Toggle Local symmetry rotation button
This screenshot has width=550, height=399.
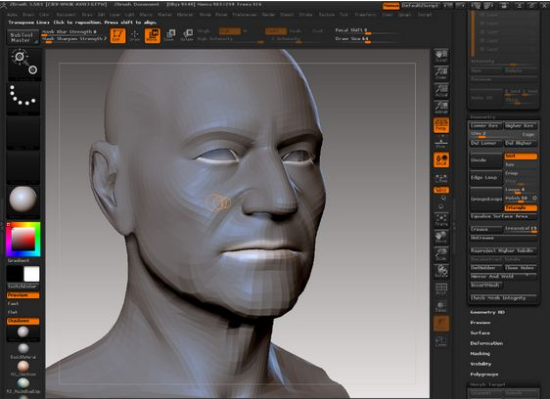(441, 160)
